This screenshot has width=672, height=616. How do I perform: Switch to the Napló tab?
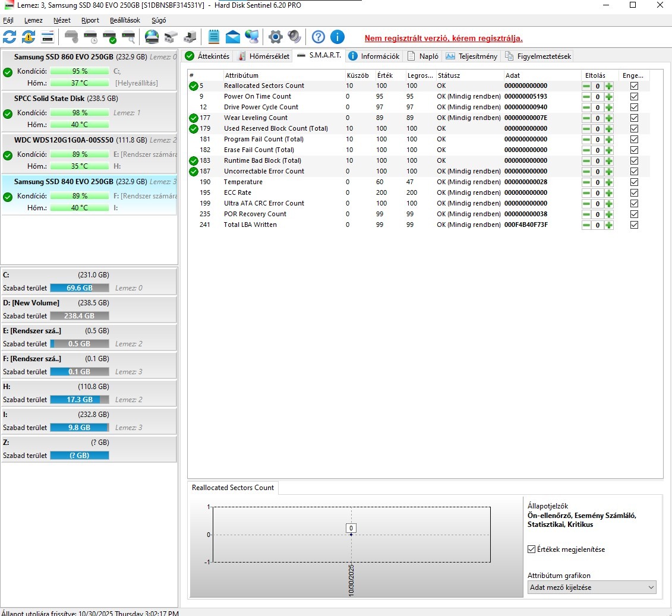click(423, 56)
